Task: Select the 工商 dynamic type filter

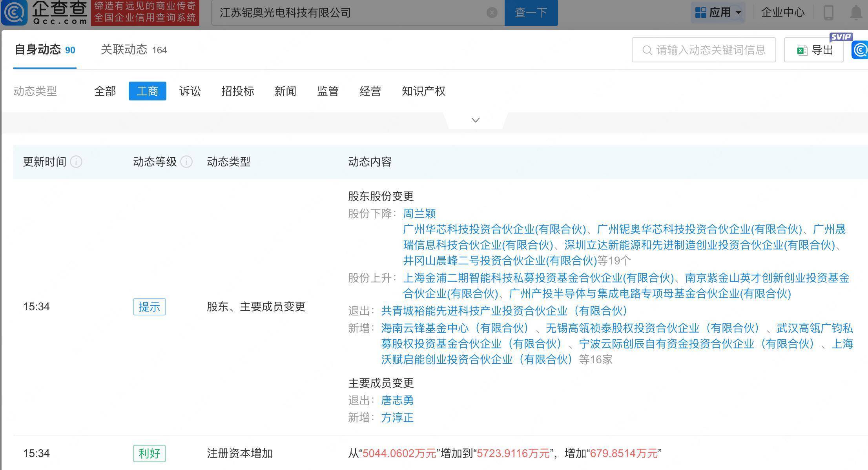Action: point(148,91)
